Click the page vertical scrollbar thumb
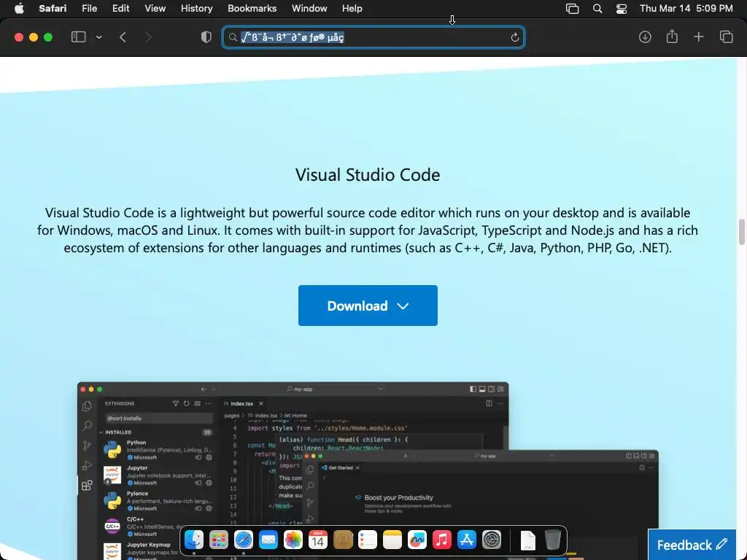The width and height of the screenshot is (747, 560). [x=741, y=232]
